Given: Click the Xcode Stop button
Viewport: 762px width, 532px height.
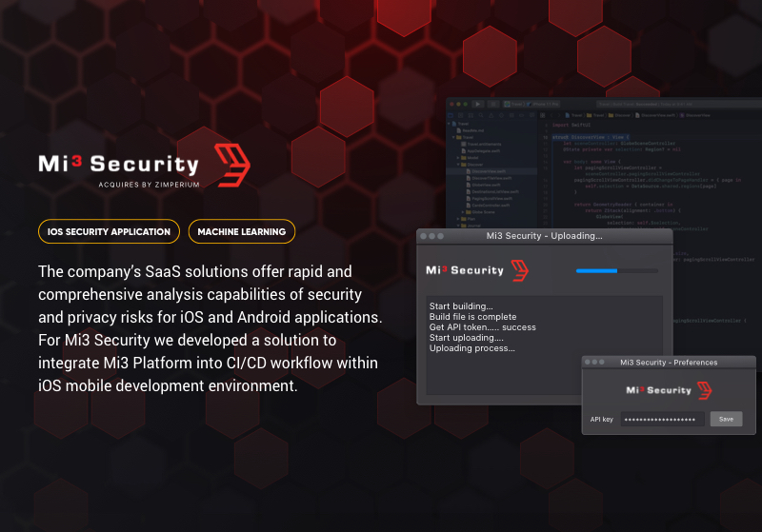Looking at the screenshot, I should coord(493,104).
